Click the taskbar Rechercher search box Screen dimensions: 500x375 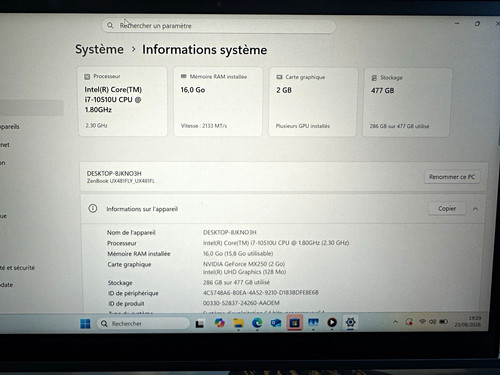click(x=143, y=323)
